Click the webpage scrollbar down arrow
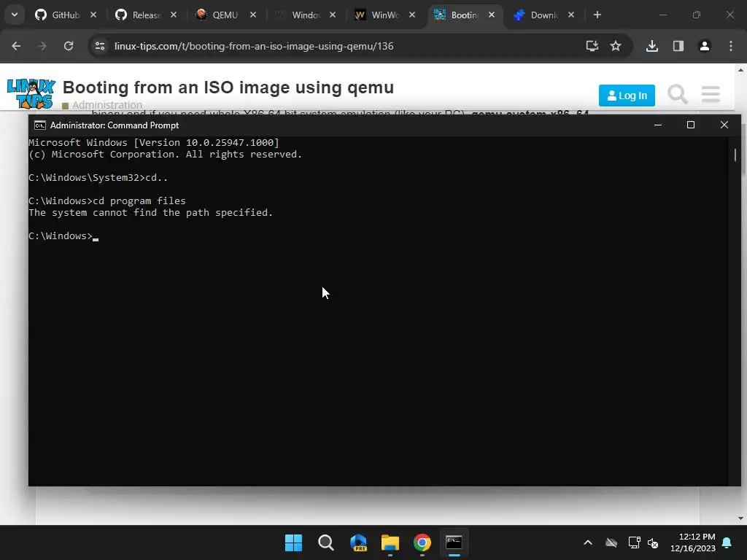The height and width of the screenshot is (560, 747). click(x=740, y=518)
